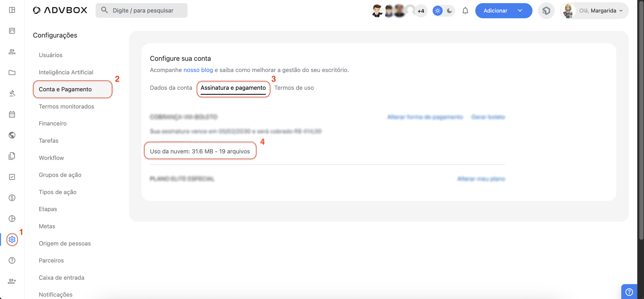Expand the +4 users avatar group
Screen dimensions: 644x299
click(421, 11)
